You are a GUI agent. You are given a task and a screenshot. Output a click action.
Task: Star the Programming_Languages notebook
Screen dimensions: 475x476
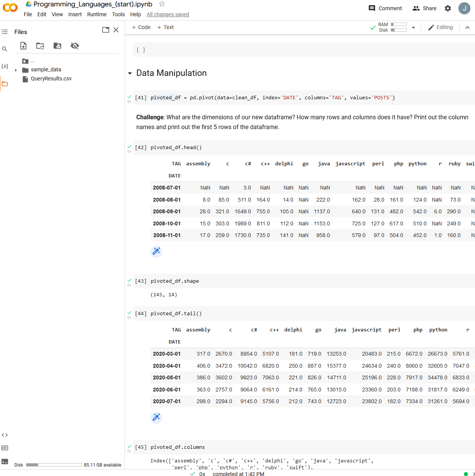pyautogui.click(x=162, y=4)
